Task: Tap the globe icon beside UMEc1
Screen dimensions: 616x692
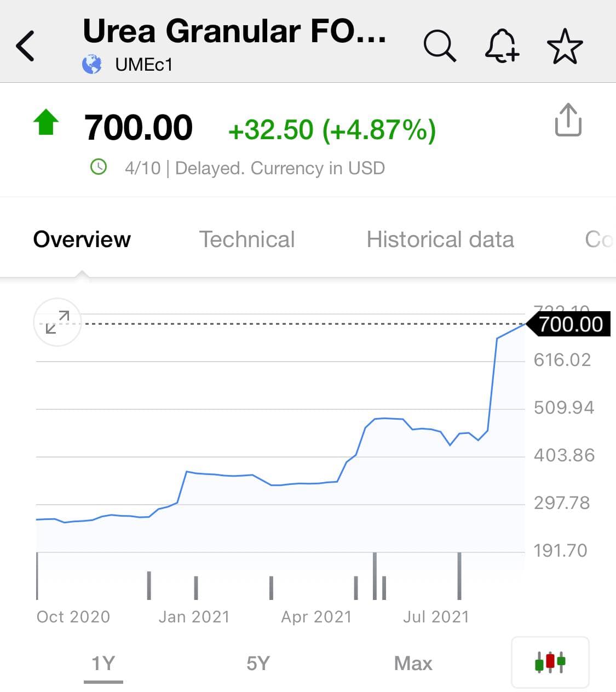Action: coord(92,65)
